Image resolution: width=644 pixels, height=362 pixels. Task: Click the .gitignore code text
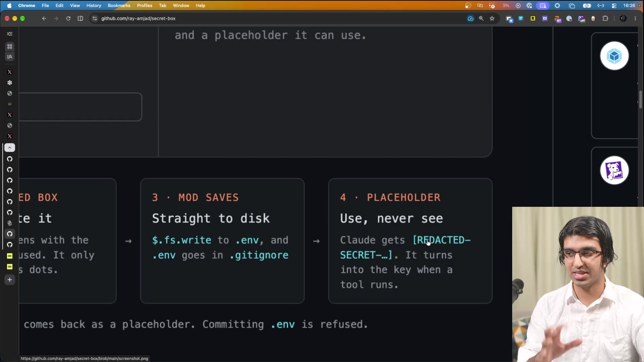click(x=259, y=255)
